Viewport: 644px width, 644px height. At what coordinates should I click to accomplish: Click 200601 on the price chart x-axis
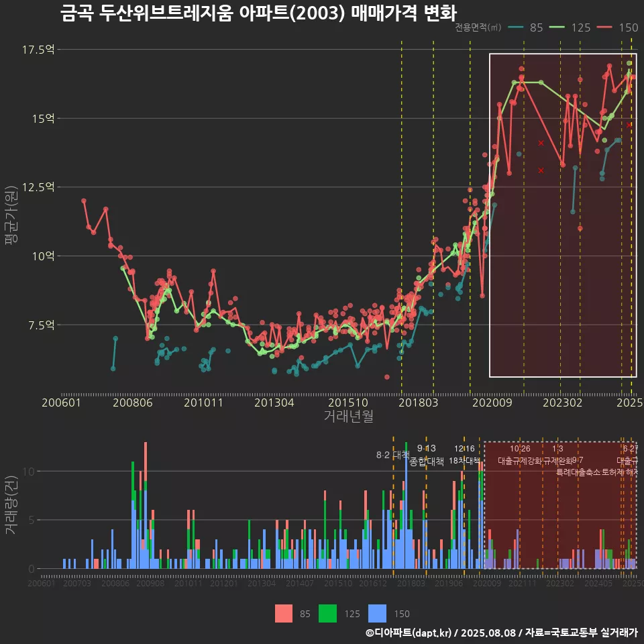coord(61,402)
